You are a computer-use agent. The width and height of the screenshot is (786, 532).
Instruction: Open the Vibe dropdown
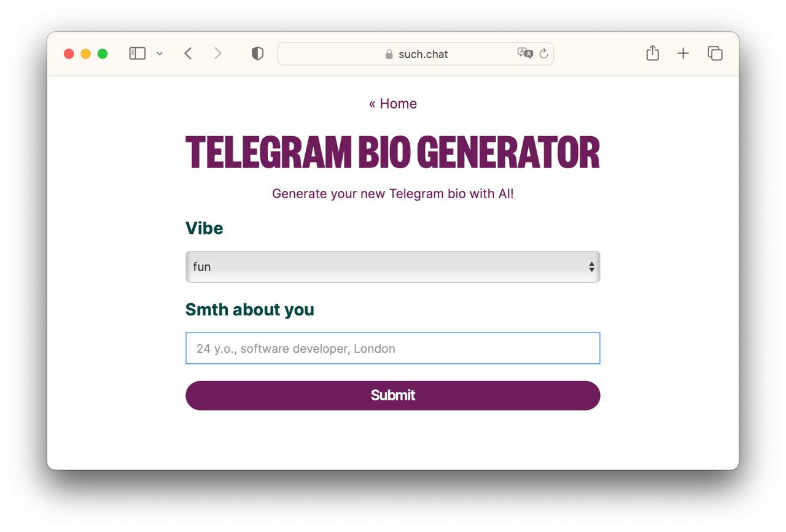click(393, 267)
